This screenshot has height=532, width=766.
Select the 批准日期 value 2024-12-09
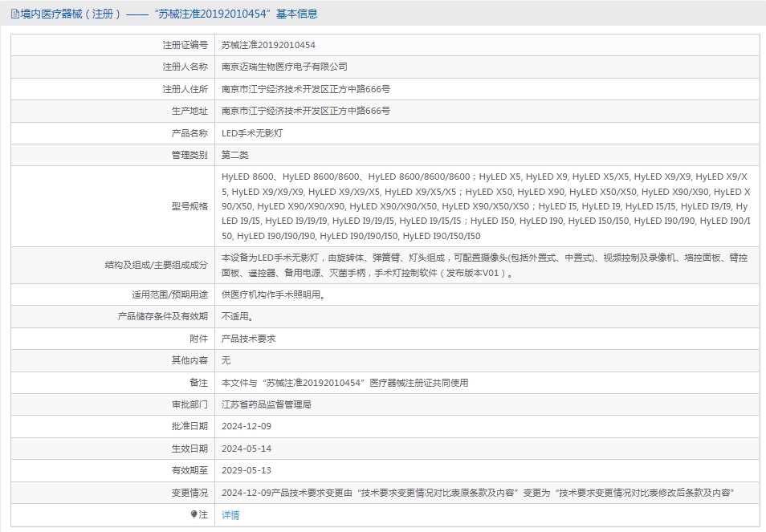point(247,426)
